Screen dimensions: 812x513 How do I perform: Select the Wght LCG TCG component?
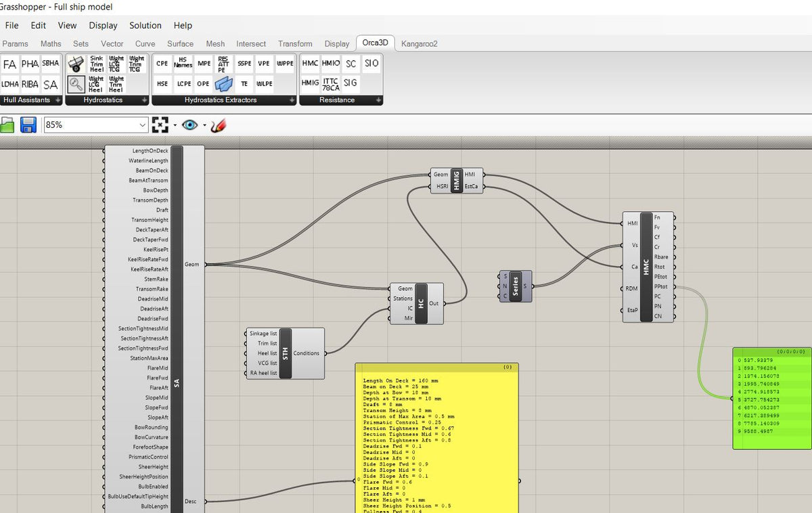pyautogui.click(x=116, y=64)
